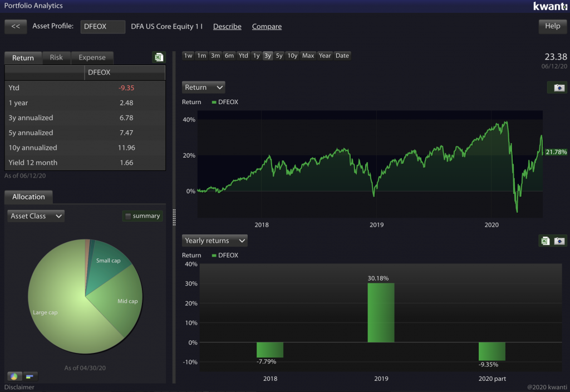Select the 1 year row label
570x392 pixels.
(x=18, y=103)
